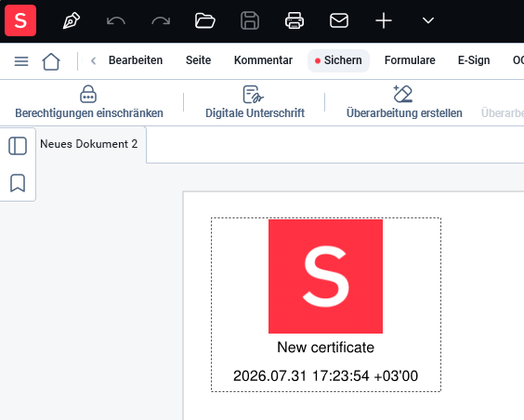Open the bookmarks panel

pos(18,183)
